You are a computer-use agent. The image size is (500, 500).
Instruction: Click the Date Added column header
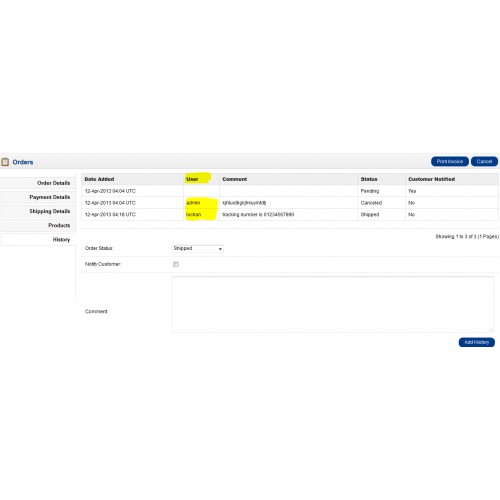coord(99,179)
